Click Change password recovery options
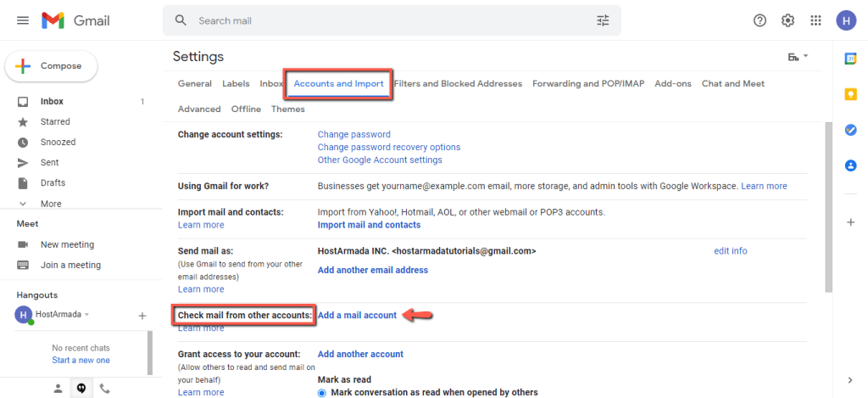Viewport: 868px width, 398px height. tap(388, 147)
